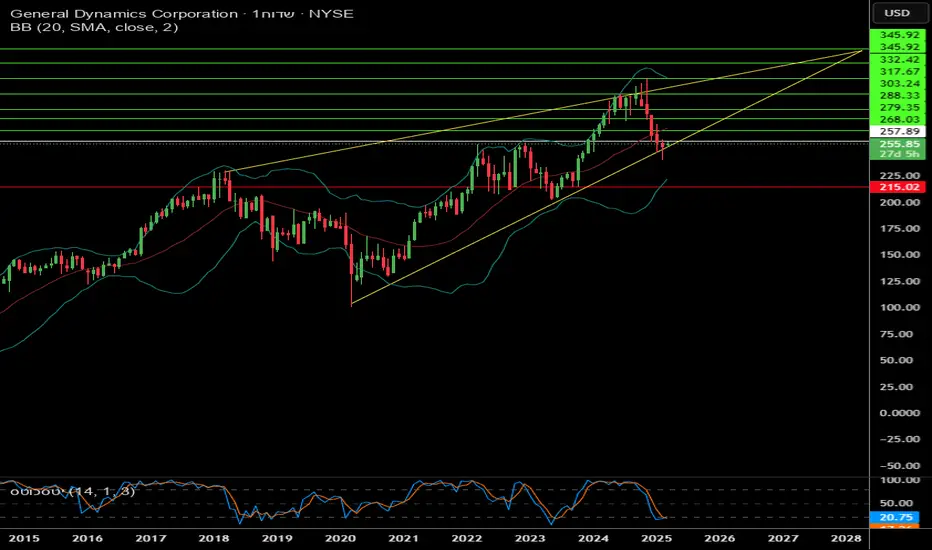The width and height of the screenshot is (932, 550).
Task: Select the 2015 label on time axis
Action: tap(24, 538)
